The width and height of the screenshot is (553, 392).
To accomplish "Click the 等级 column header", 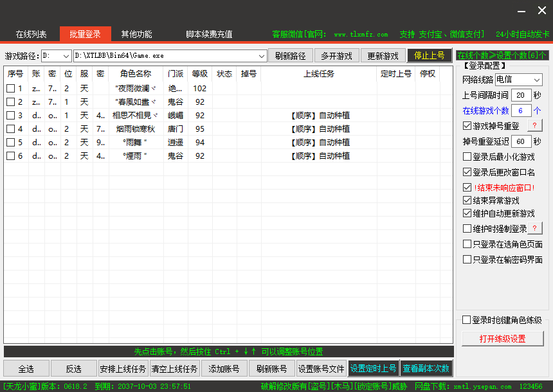I will tap(200, 74).
